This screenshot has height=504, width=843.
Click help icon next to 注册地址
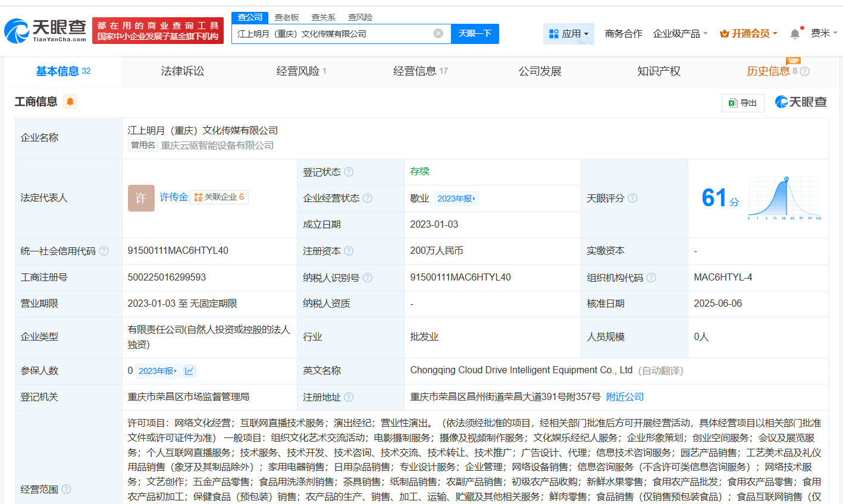tap(349, 397)
